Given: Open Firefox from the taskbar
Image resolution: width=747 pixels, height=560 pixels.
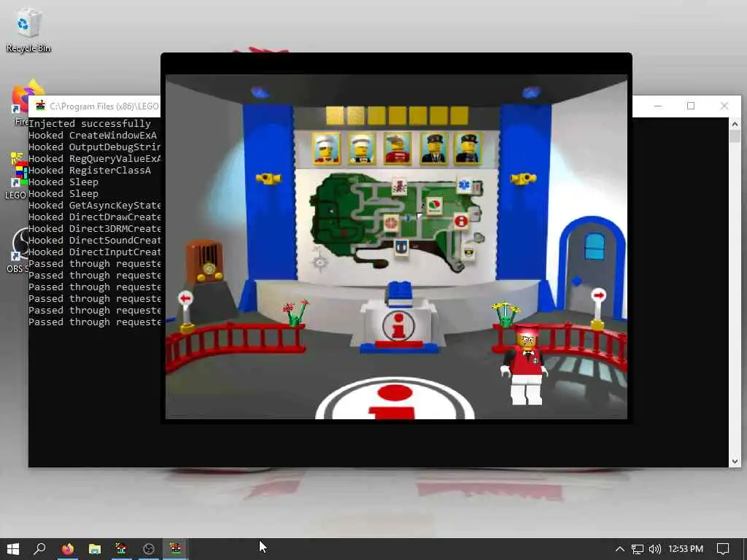Looking at the screenshot, I should point(68,549).
